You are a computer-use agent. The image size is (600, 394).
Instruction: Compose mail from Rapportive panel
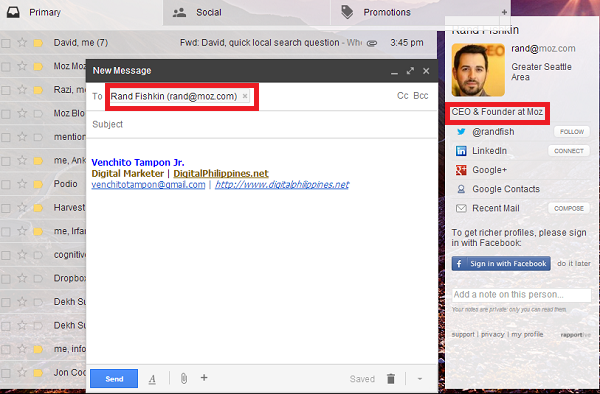pyautogui.click(x=569, y=208)
